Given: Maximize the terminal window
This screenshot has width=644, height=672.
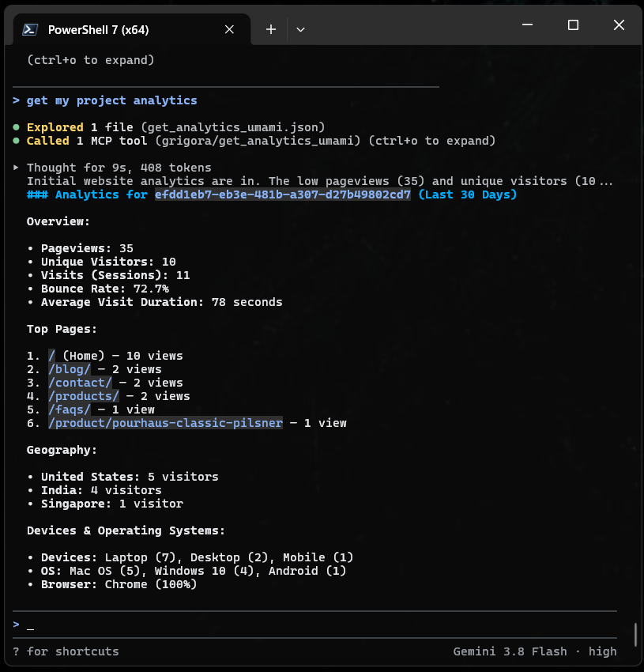Looking at the screenshot, I should tap(573, 25).
